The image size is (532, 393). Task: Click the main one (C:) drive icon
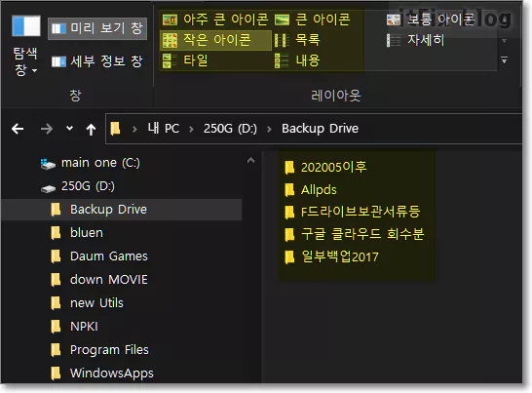[x=48, y=164]
